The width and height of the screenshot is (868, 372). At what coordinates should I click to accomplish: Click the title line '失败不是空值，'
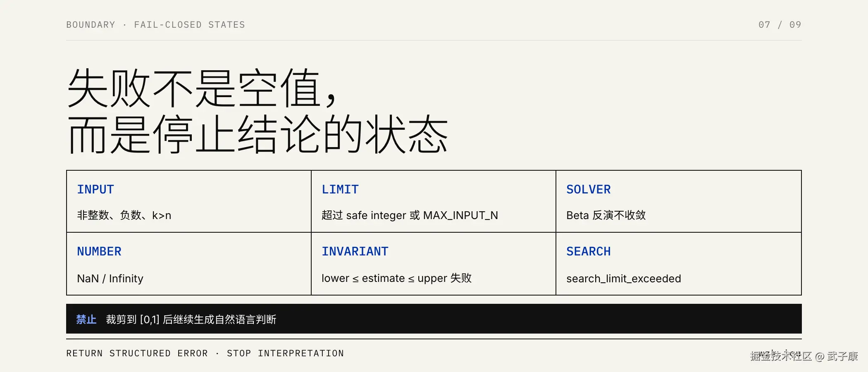pyautogui.click(x=202, y=88)
